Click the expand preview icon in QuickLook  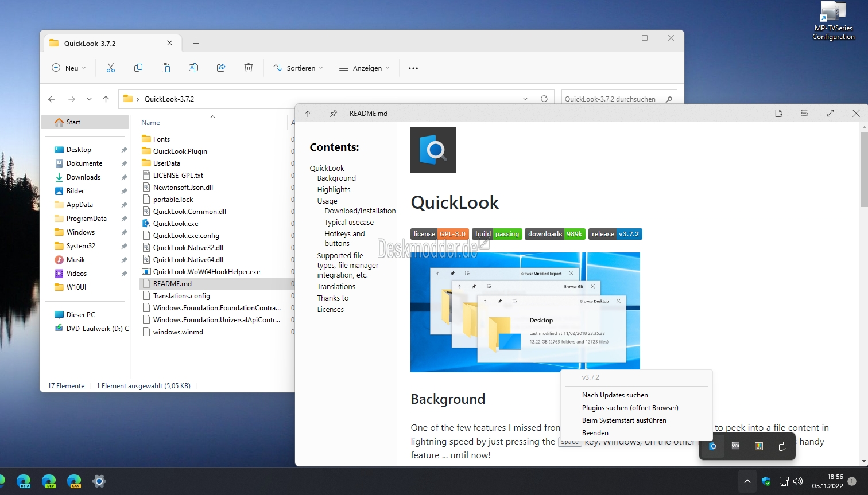coord(830,114)
